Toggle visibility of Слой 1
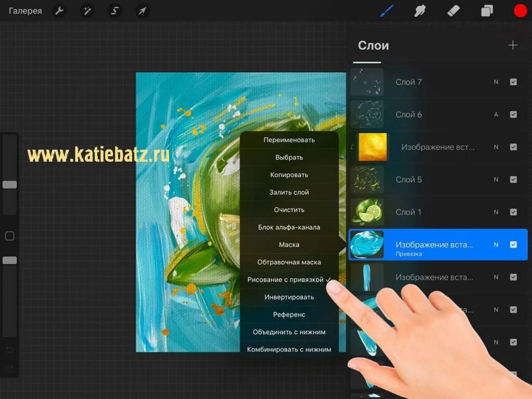532x399 pixels. (x=513, y=212)
